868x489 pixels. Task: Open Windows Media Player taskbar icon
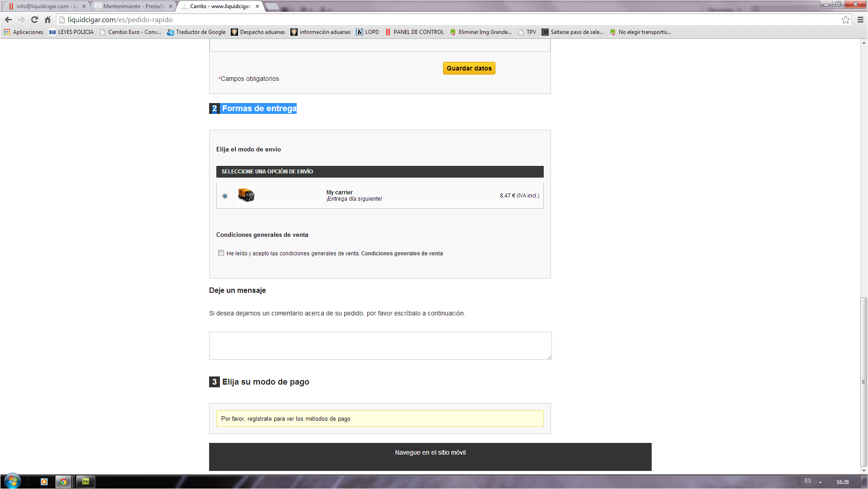coord(44,482)
